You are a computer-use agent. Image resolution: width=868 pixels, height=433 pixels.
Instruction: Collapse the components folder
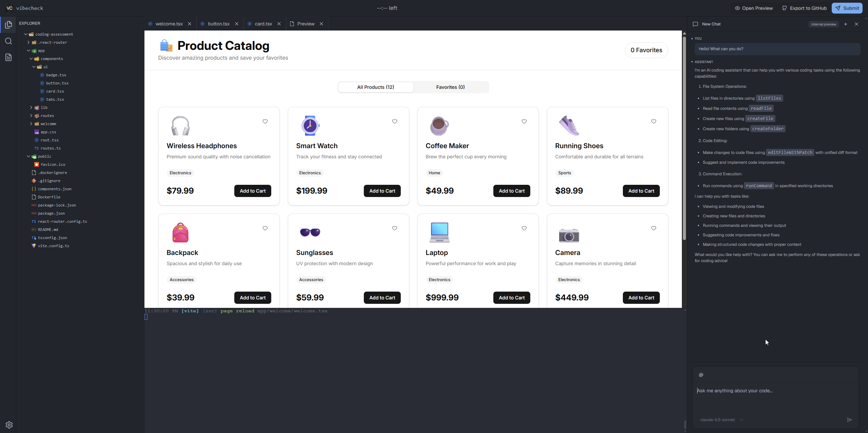coord(52,59)
